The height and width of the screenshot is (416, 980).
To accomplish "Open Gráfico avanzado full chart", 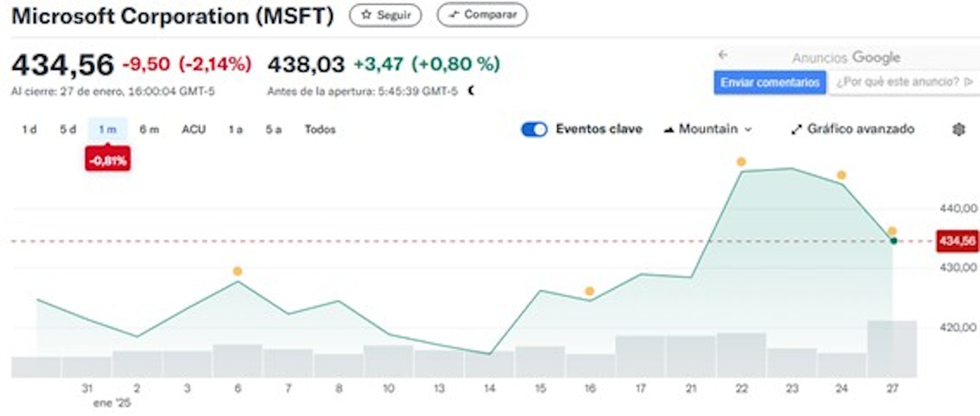I will click(852, 129).
